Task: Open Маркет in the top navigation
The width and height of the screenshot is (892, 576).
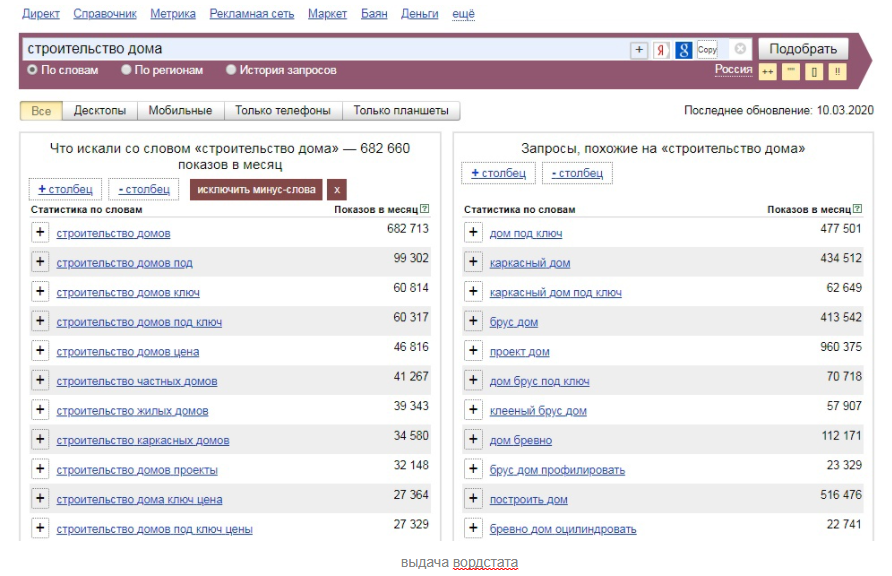Action: click(327, 14)
